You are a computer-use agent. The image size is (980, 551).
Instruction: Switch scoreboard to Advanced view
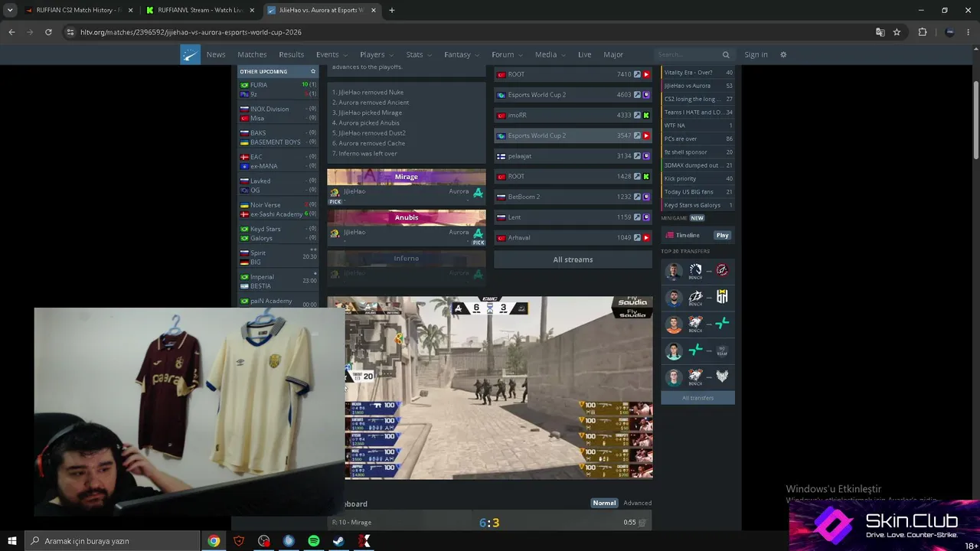tap(637, 503)
